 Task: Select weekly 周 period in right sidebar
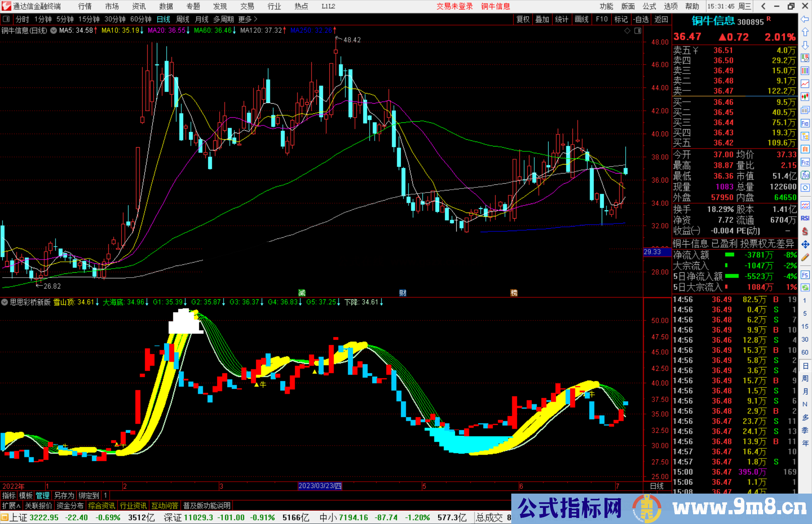click(805, 379)
